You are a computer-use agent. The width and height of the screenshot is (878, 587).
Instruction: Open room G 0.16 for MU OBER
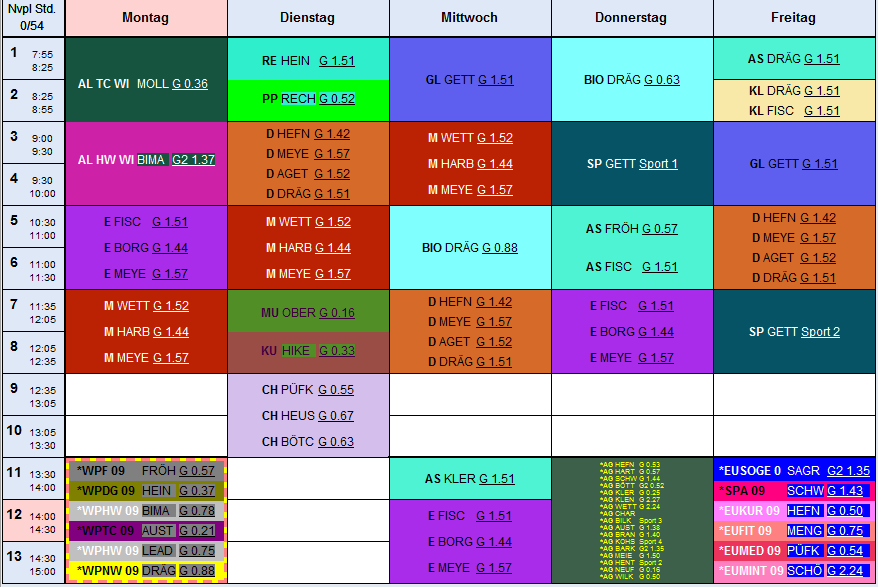pos(336,313)
